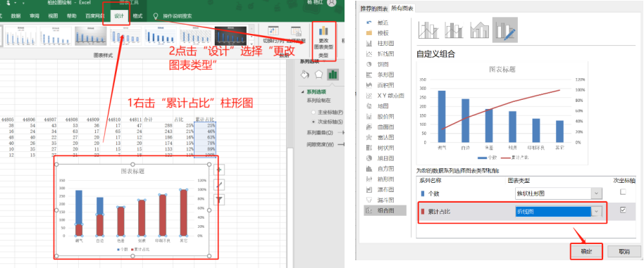Click the 合计 column header cell
This screenshot has width=644, height=268.
click(x=148, y=120)
